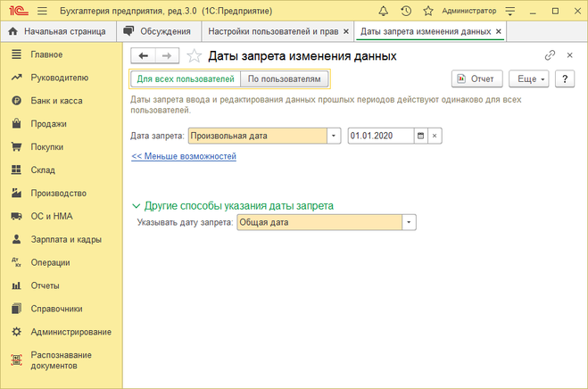This screenshot has height=389, width=588.
Task: Open the 'Дата запрета' dropdown list
Action: click(335, 136)
